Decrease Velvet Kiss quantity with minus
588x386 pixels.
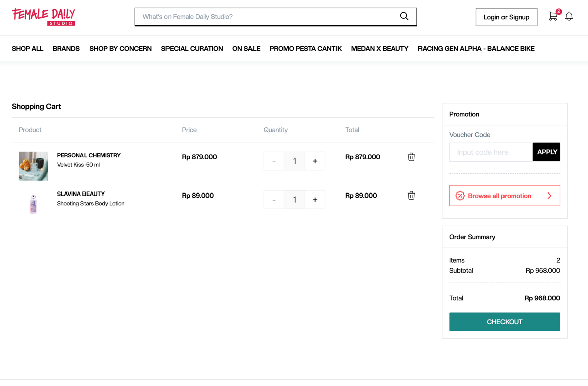coord(274,161)
